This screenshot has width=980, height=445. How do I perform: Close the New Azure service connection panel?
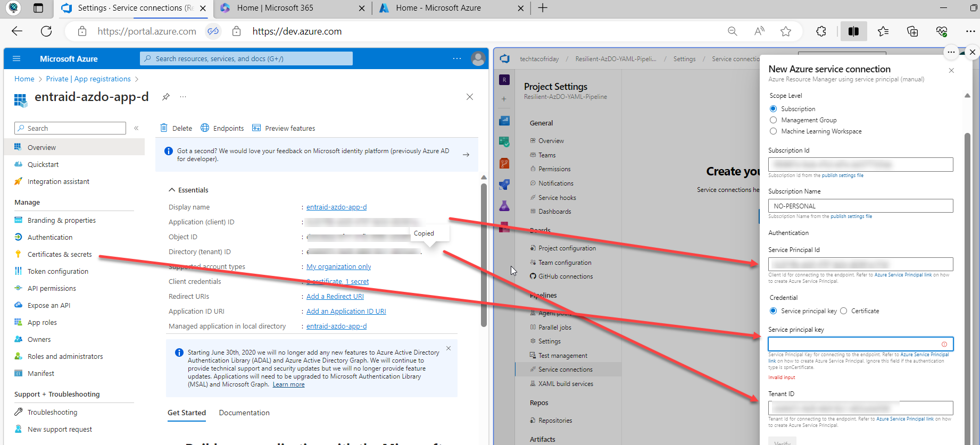[951, 70]
